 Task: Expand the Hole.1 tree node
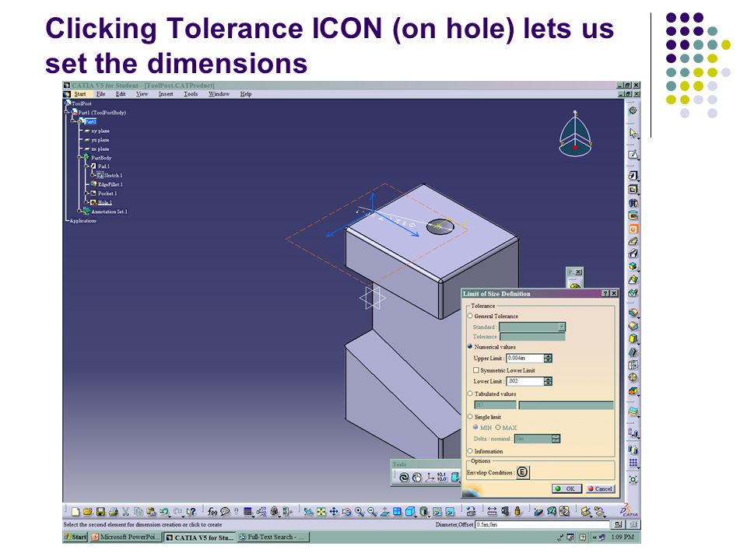86,202
